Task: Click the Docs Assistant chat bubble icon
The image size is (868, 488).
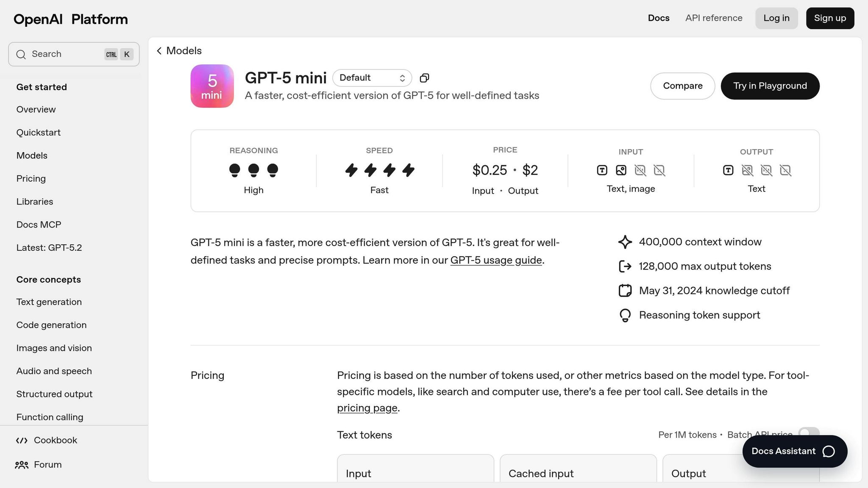Action: pyautogui.click(x=829, y=452)
